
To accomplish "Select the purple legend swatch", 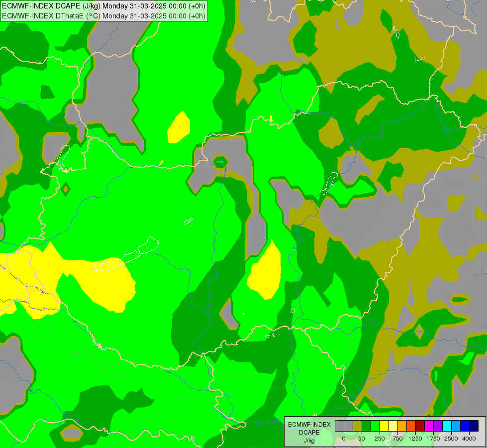I will (438, 426).
